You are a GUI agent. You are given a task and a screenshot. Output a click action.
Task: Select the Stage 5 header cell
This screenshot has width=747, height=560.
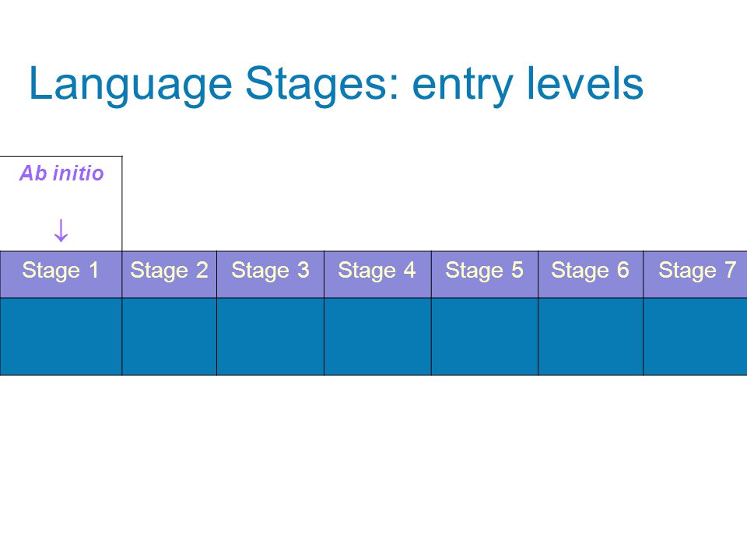coord(485,275)
